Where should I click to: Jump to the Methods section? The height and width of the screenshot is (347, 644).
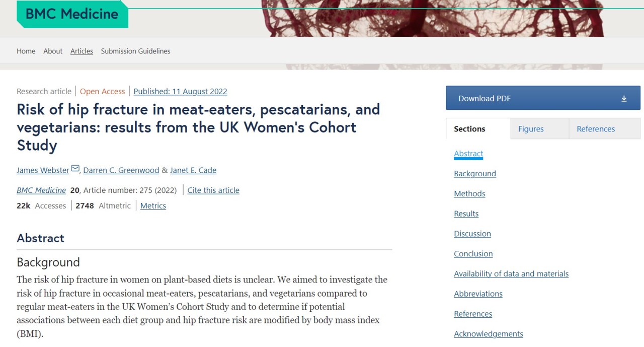(469, 193)
